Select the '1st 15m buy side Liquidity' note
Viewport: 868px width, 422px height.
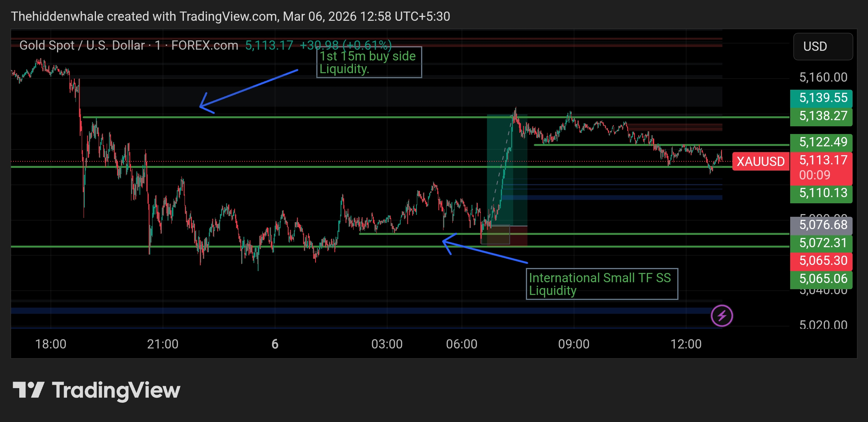(x=369, y=62)
